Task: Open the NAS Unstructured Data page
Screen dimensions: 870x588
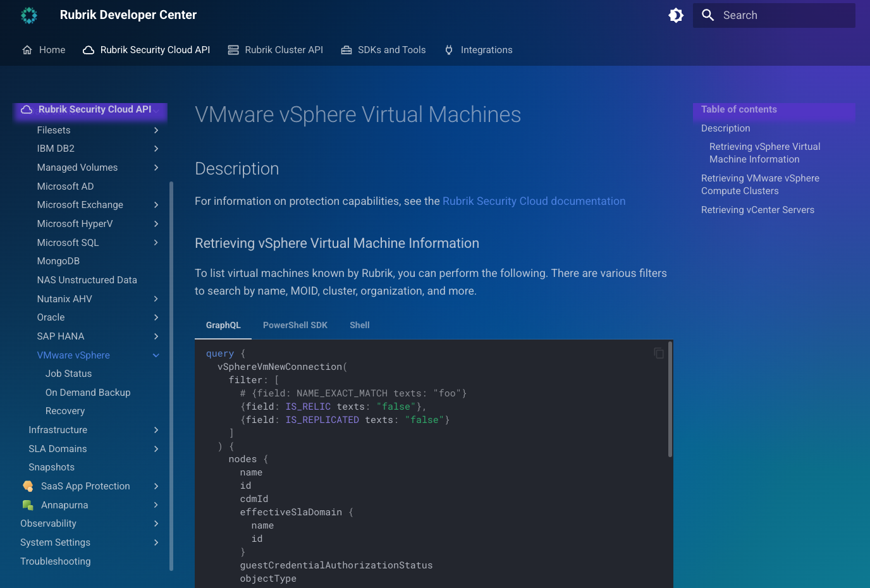Action: click(87, 280)
